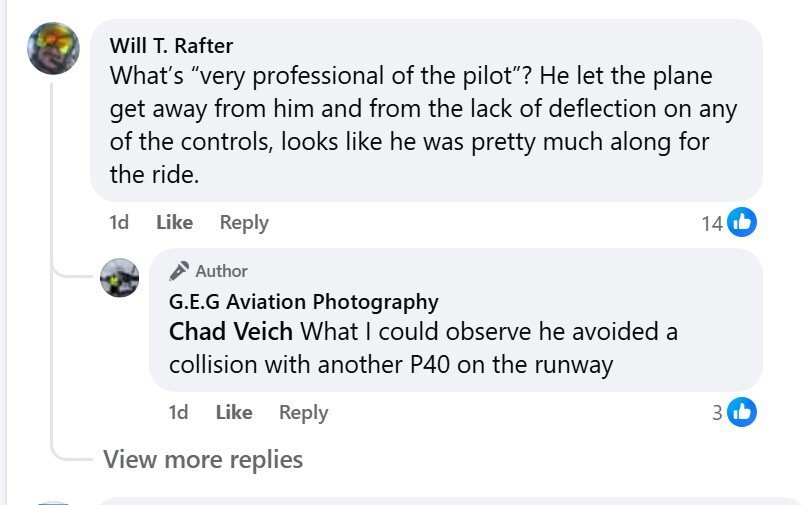802x505 pixels.
Task: Open Will T. Rafter's profile picture
Action: click(x=53, y=47)
